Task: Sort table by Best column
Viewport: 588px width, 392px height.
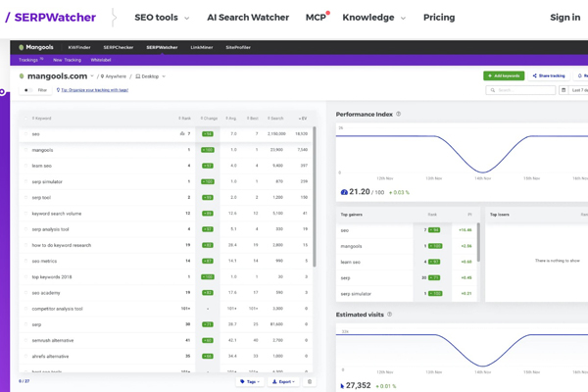Action: pos(253,119)
